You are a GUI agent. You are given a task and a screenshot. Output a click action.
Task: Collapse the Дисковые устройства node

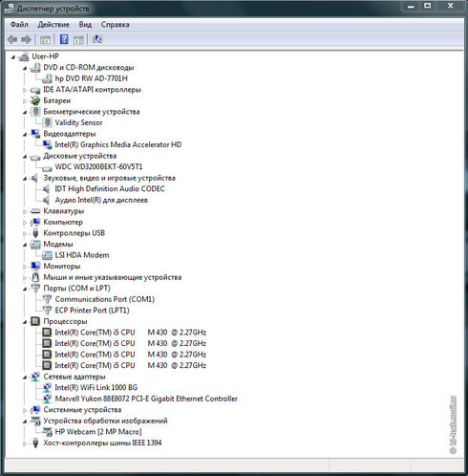click(x=25, y=157)
